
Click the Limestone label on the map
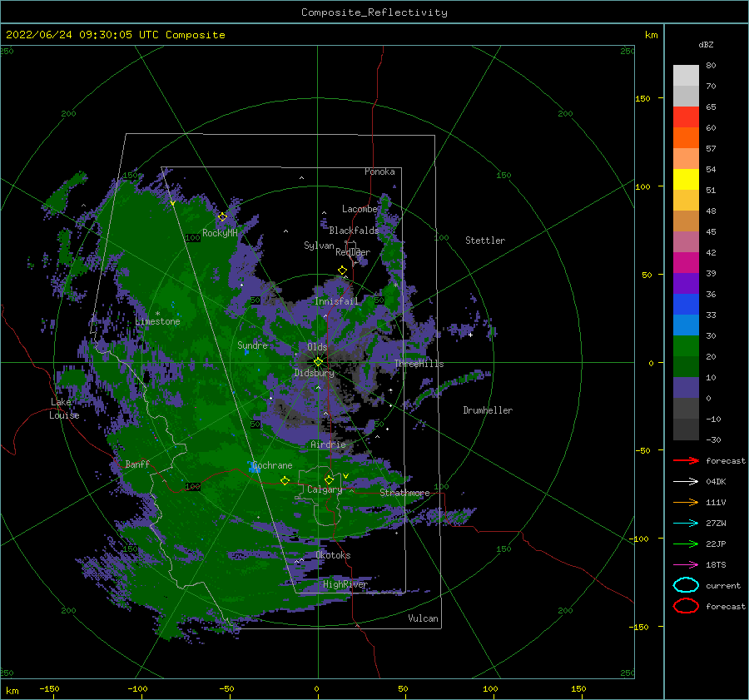157,321
